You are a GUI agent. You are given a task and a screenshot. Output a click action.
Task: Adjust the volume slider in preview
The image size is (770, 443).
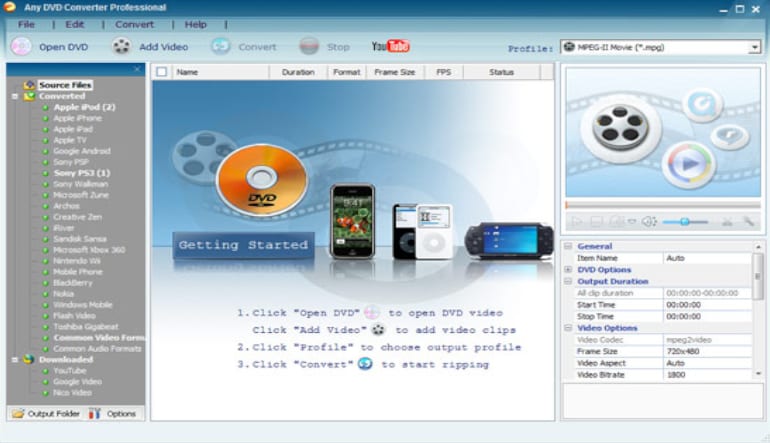pyautogui.click(x=685, y=222)
